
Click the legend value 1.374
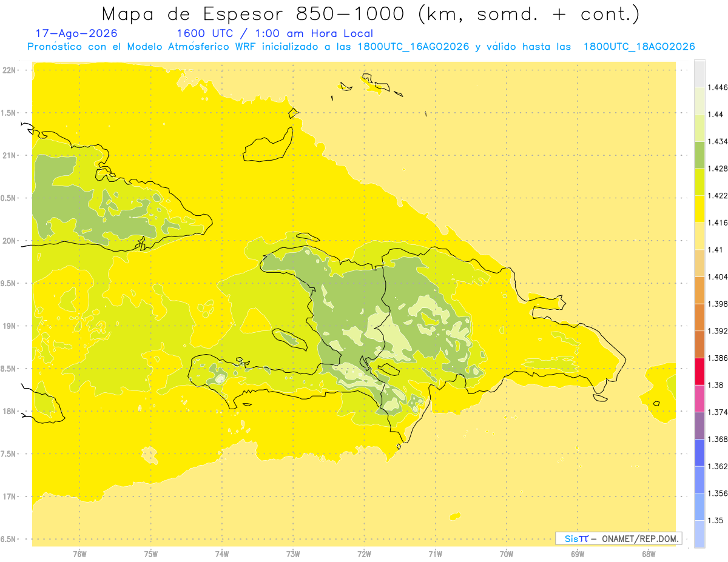point(718,412)
